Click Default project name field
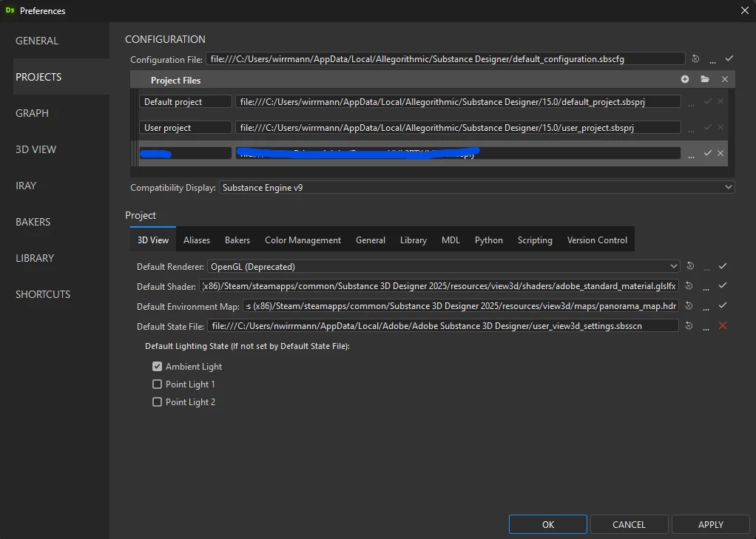Screen dimensions: 756x539 (185, 101)
